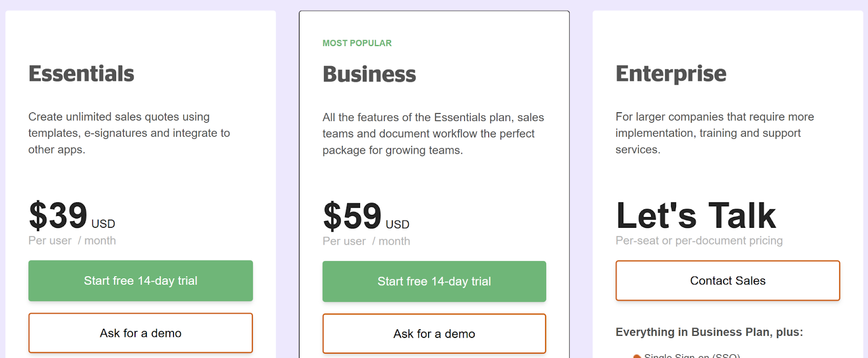Viewport: 868px width, 358px height.
Task: Click the $59 price label
Action: (352, 216)
